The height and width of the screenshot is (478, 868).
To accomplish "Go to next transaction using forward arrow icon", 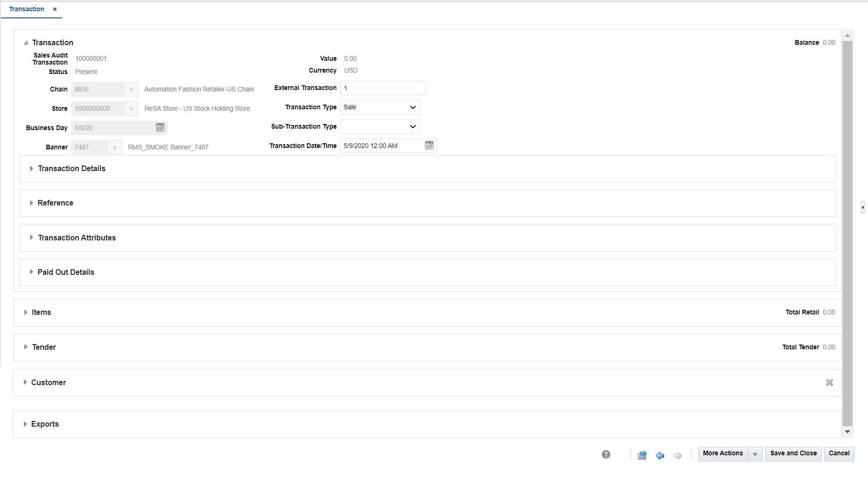I will pos(678,455).
